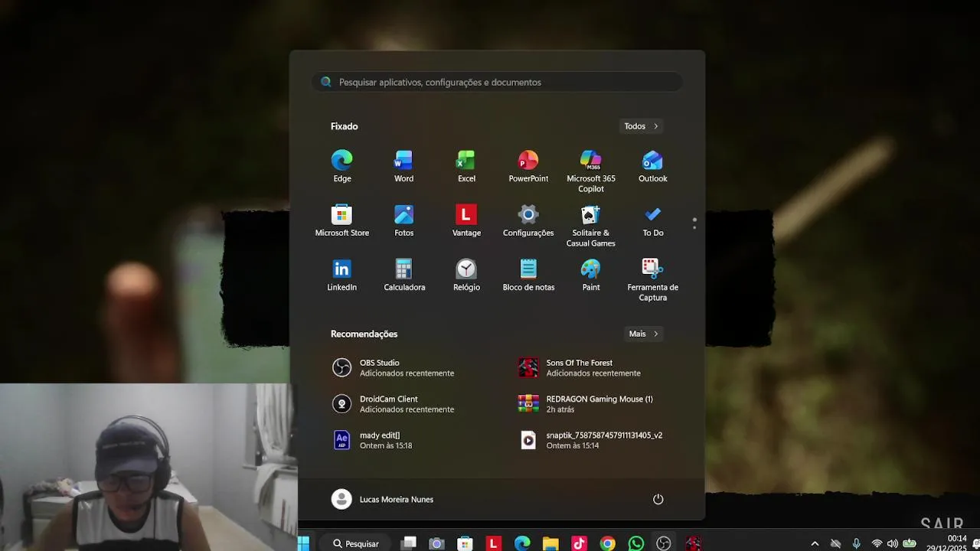This screenshot has width=980, height=551.
Task: Open battery status tray icon
Action: coord(910,543)
